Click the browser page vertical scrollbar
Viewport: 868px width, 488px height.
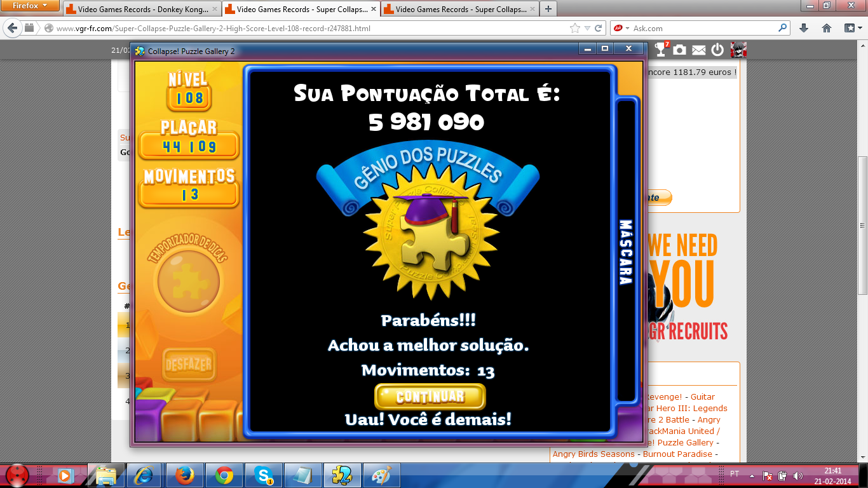pyautogui.click(x=862, y=222)
